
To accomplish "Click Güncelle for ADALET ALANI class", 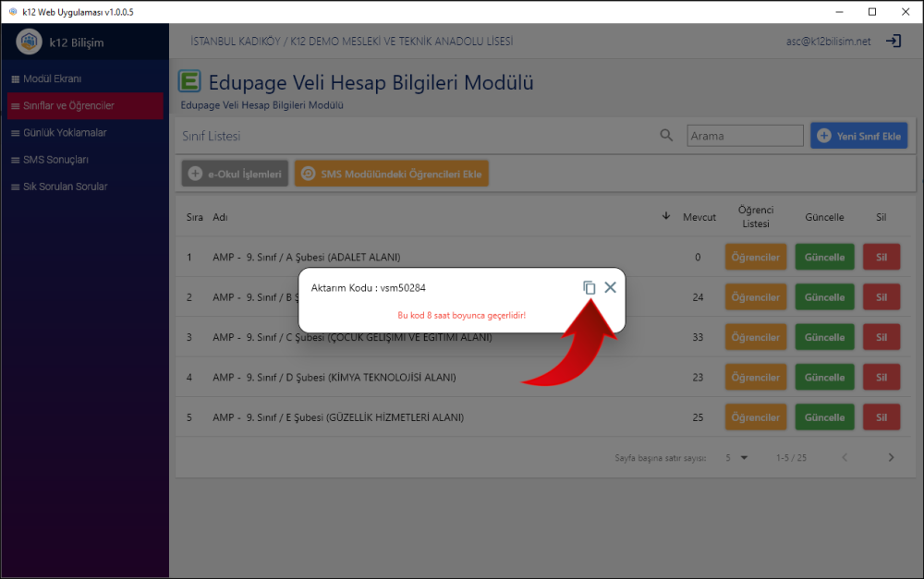I will coord(824,257).
